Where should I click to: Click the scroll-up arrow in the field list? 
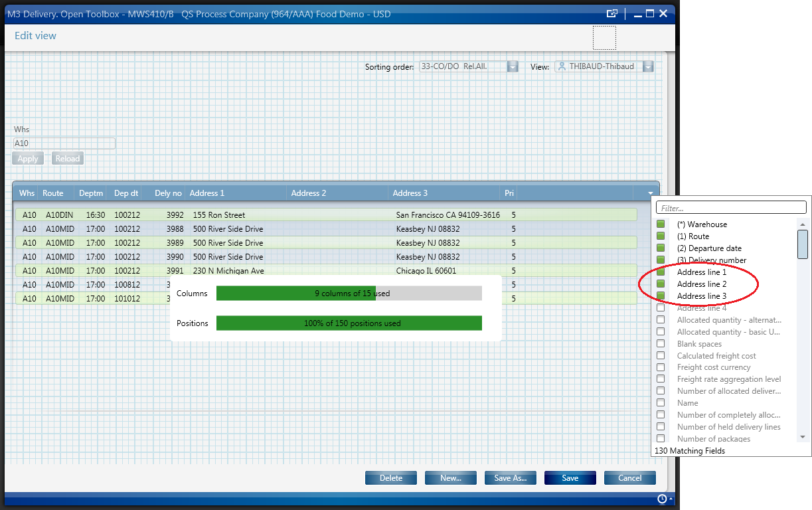pos(802,224)
